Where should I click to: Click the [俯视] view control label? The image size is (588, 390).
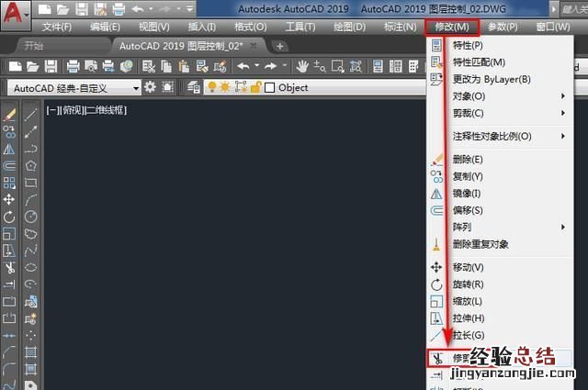(x=72, y=110)
